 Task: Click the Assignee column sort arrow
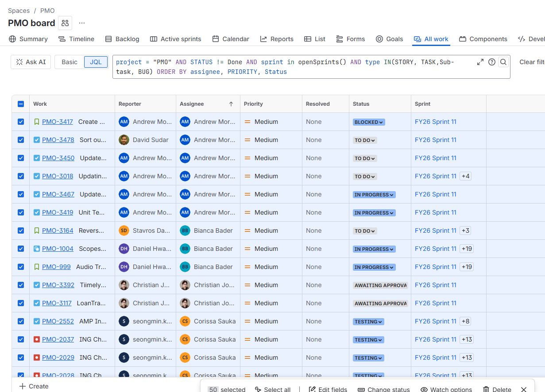231,104
